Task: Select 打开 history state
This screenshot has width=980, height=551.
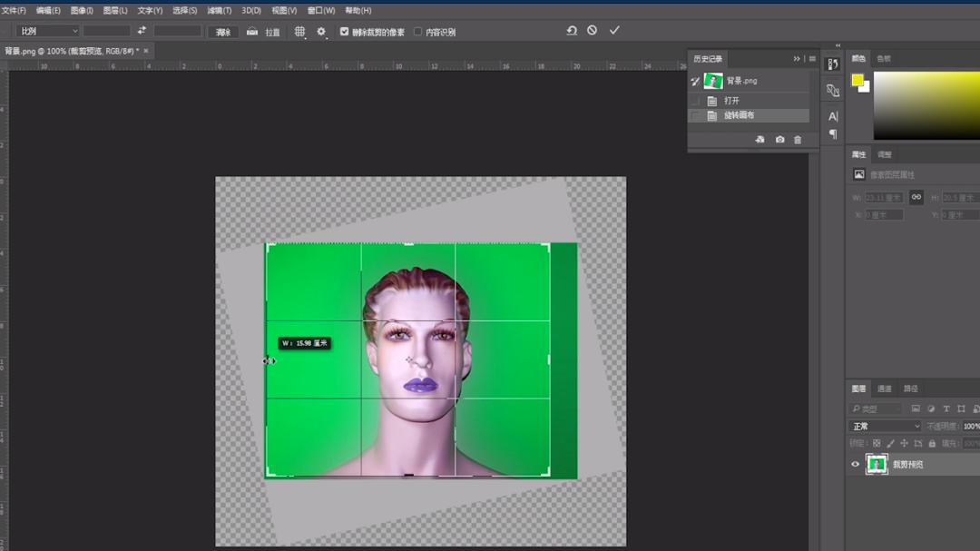Action: (749, 101)
